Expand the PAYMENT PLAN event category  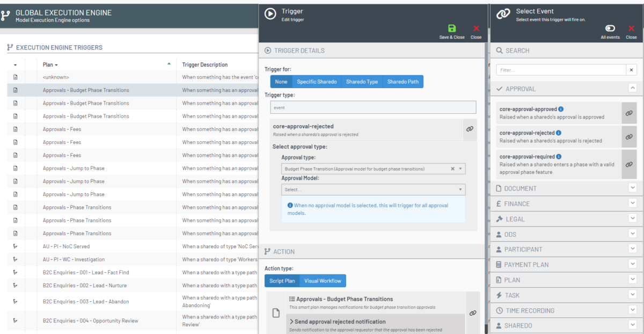pyautogui.click(x=633, y=264)
